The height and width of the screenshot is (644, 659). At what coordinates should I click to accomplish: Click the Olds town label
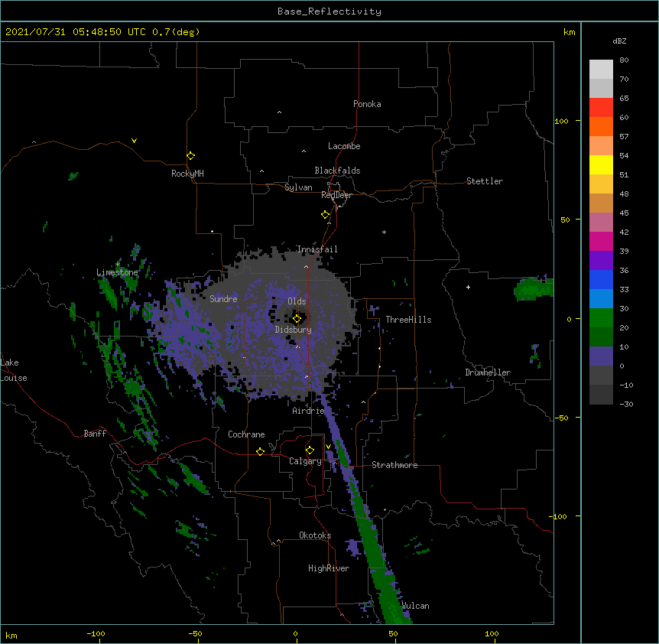click(297, 301)
